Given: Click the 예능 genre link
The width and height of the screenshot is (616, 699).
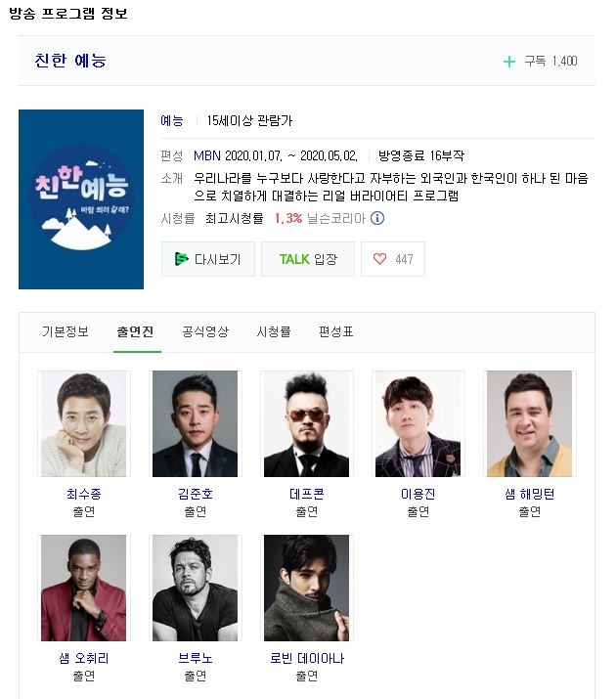Looking at the screenshot, I should click(172, 120).
